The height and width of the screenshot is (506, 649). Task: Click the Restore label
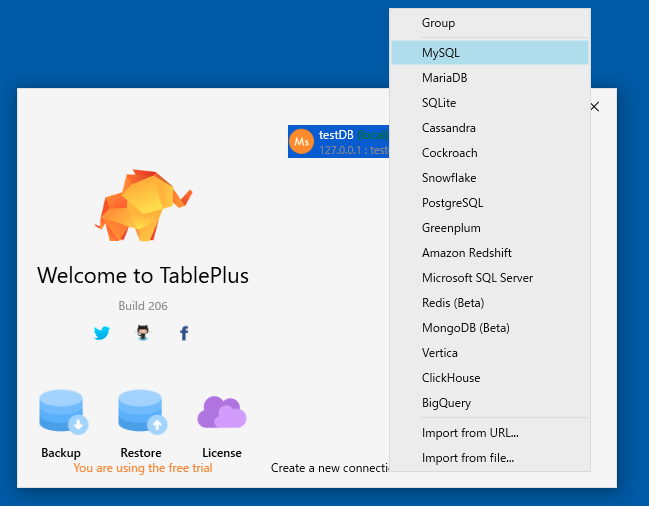[x=141, y=453]
